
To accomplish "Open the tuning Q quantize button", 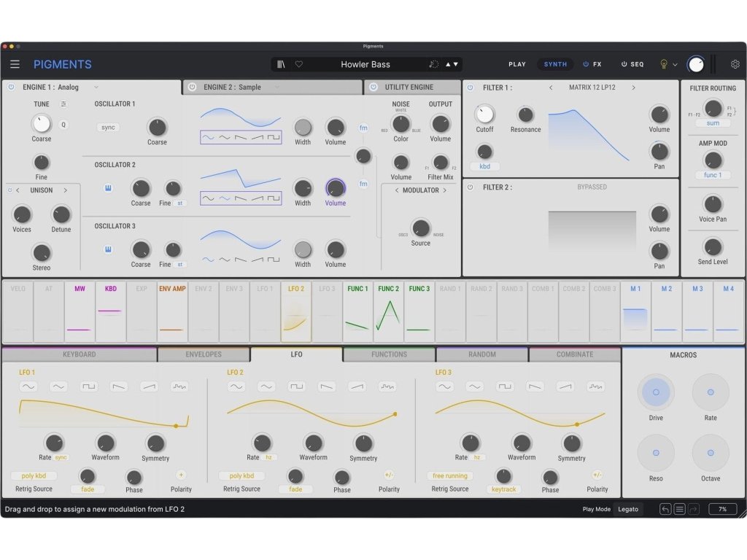I will point(63,125).
